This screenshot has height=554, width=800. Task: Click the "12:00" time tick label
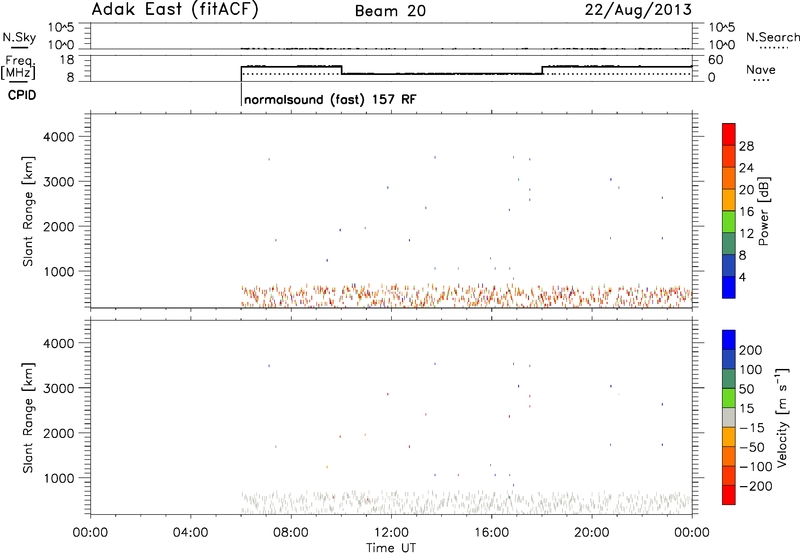click(x=391, y=533)
